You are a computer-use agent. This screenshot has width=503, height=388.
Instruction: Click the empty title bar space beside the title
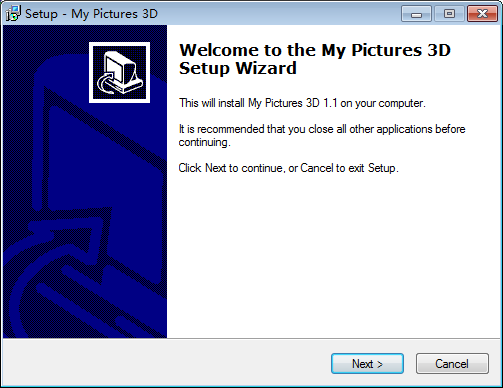coord(279,14)
